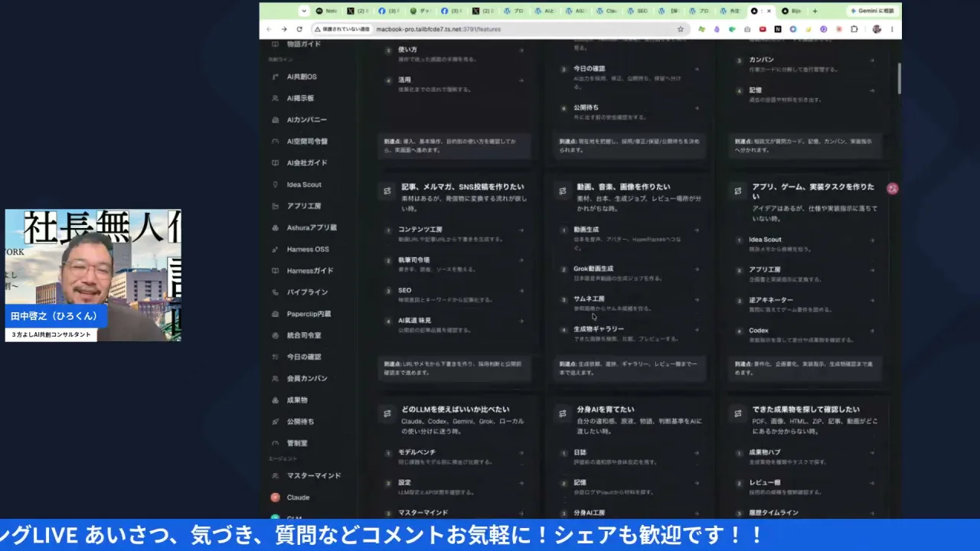Open 日誌 row in 分身AI card
980x551 pixels.
629,457
